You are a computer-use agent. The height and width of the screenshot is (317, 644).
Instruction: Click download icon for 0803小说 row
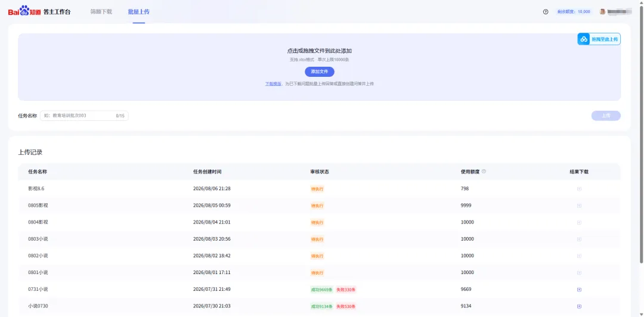[579, 239]
